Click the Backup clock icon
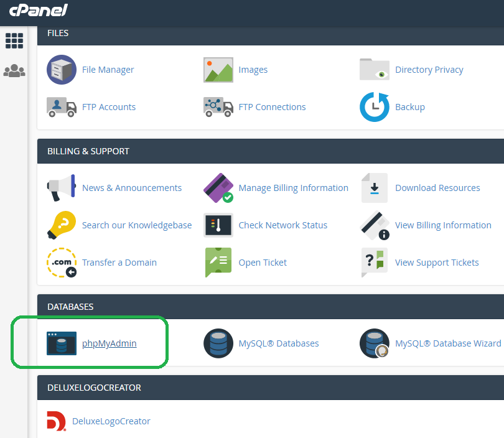The height and width of the screenshot is (438, 504). [375, 107]
